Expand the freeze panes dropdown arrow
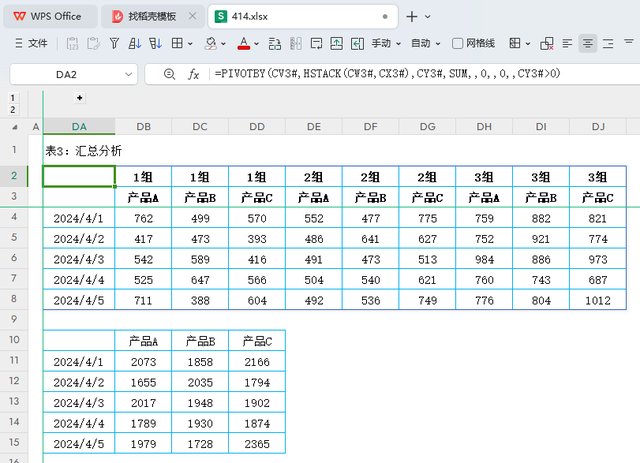 coord(528,43)
